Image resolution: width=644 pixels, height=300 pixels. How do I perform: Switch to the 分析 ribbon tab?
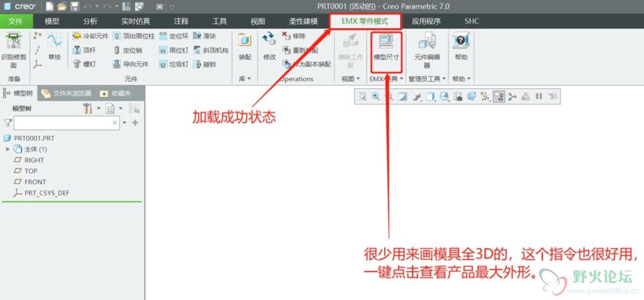point(90,21)
